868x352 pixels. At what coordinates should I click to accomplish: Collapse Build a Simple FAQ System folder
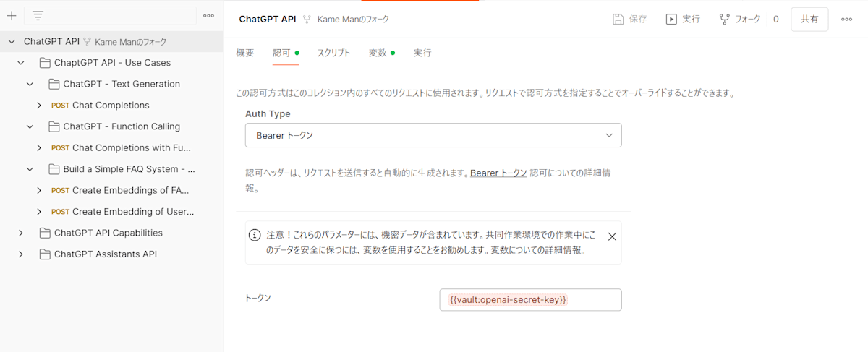[30, 169]
